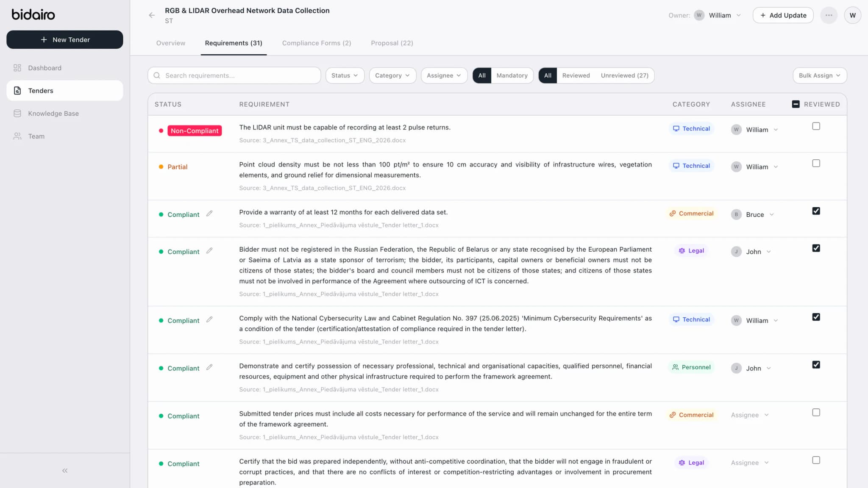Create a New Tender
Viewport: 868px width, 488px height.
(x=64, y=39)
